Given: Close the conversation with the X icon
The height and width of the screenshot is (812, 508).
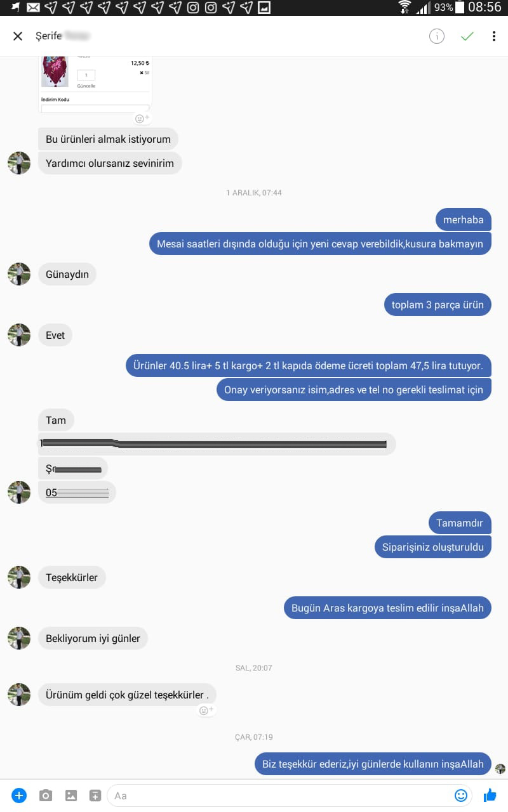Looking at the screenshot, I should coord(18,36).
